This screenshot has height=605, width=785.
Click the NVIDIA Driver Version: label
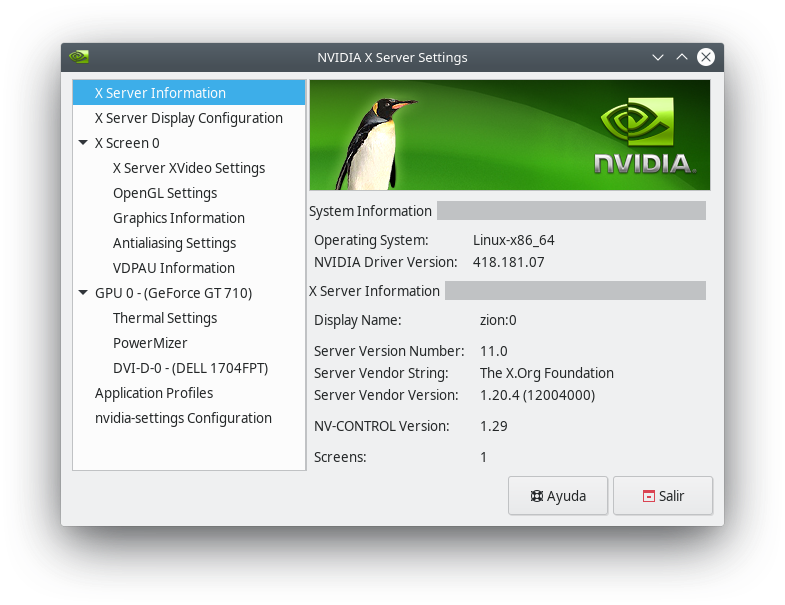[385, 262]
